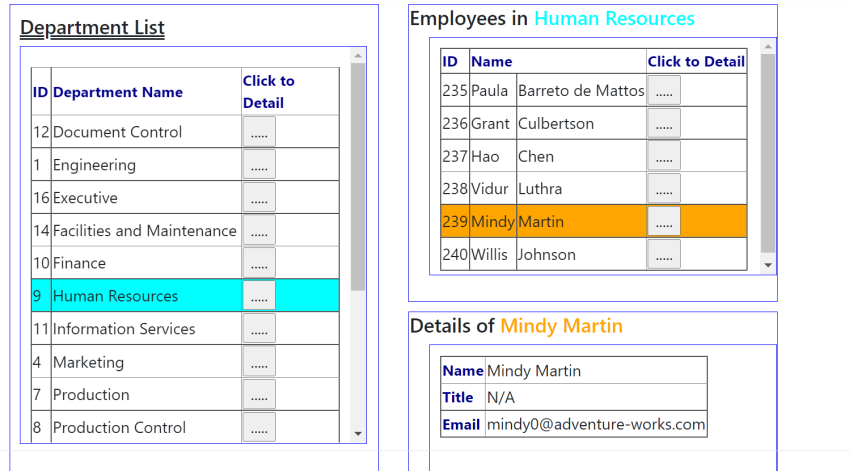Viewport: 850px width, 471px height.
Task: Click Mindy Martin's detail button
Action: click(664, 222)
